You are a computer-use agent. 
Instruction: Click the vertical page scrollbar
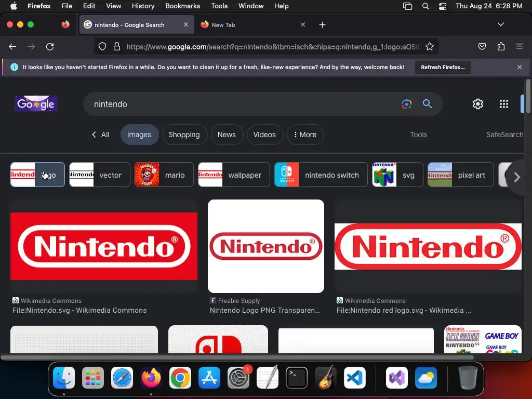point(528,96)
